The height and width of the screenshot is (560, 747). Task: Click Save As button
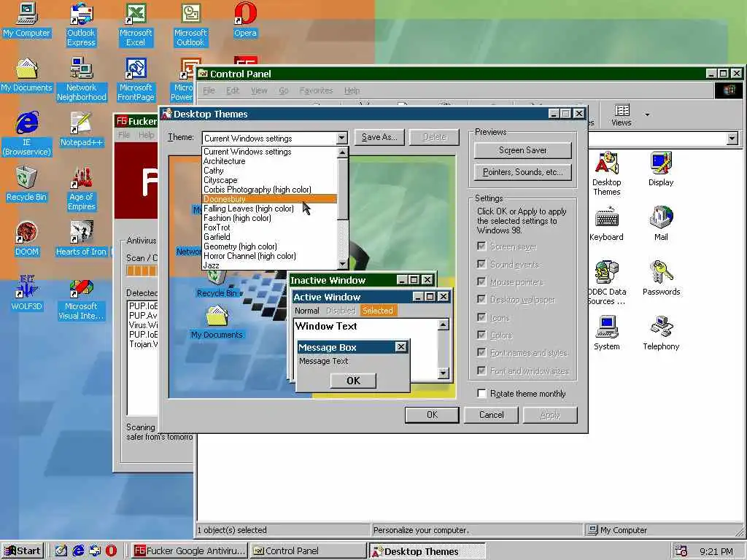[379, 137]
